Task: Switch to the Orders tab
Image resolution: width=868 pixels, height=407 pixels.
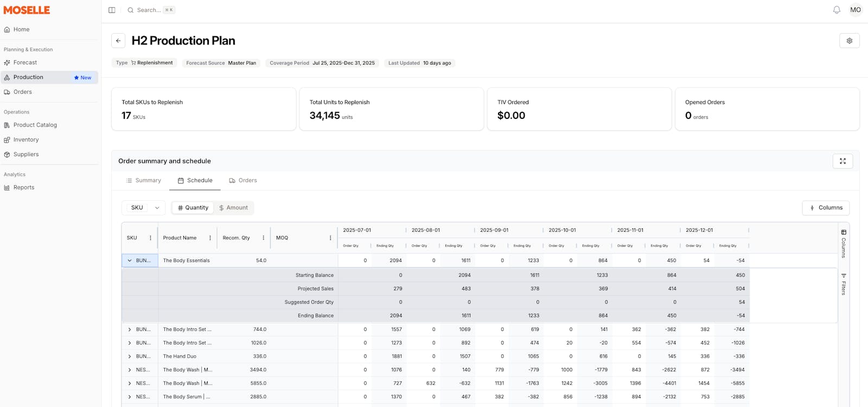Action: coord(242,181)
